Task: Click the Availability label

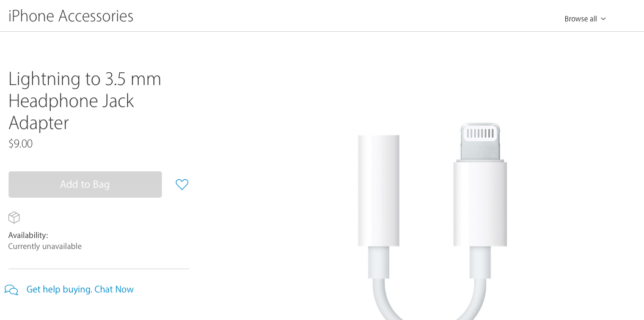Action: (28, 236)
